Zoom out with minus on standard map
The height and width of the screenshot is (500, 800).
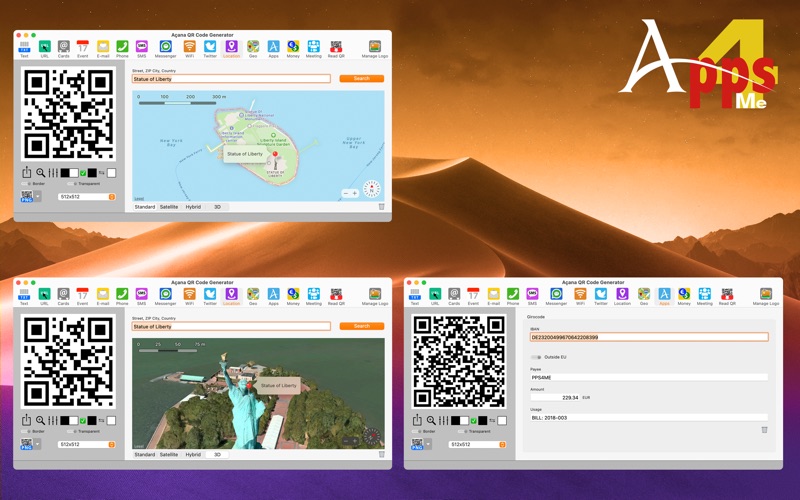click(x=345, y=193)
